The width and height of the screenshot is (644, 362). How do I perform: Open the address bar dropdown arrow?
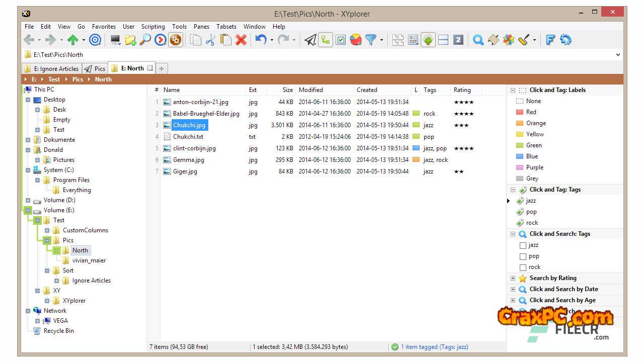[618, 55]
